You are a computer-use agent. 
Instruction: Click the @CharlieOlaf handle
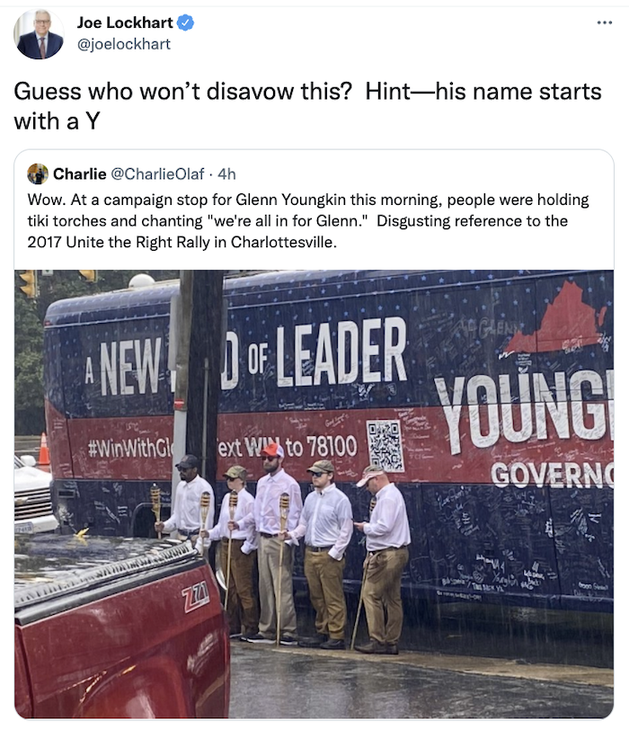[x=157, y=174]
